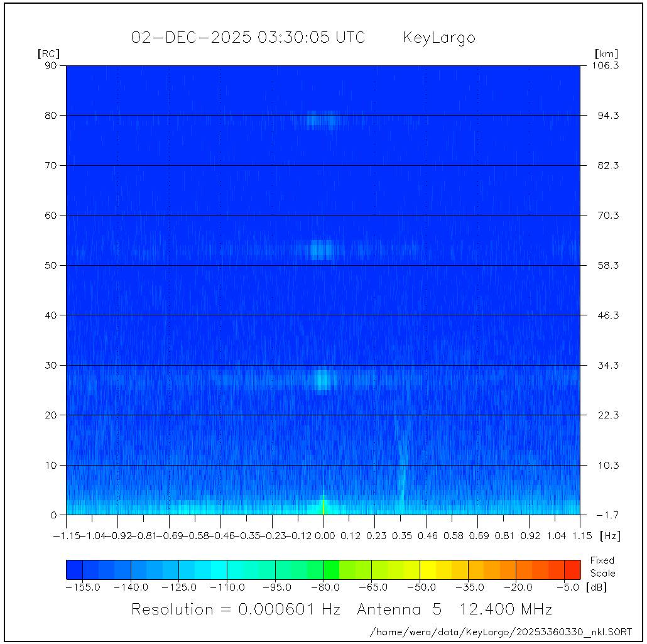Pick the red swatch at colorbar's right end

[572, 569]
